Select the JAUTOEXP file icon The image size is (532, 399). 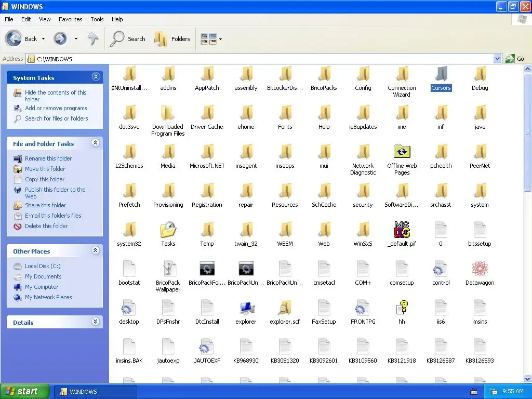[x=207, y=347]
